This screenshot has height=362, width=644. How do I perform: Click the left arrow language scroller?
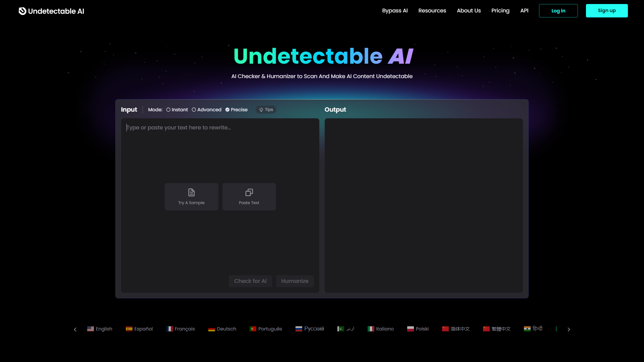click(75, 329)
